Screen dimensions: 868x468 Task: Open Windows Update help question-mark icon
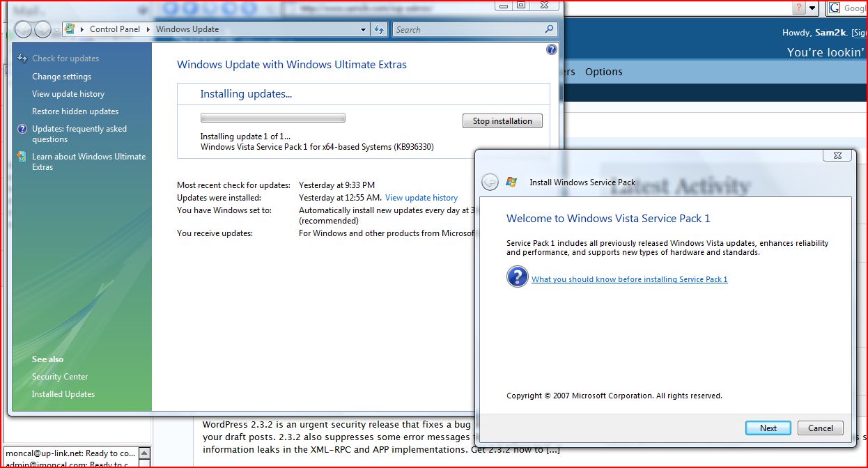tap(552, 49)
